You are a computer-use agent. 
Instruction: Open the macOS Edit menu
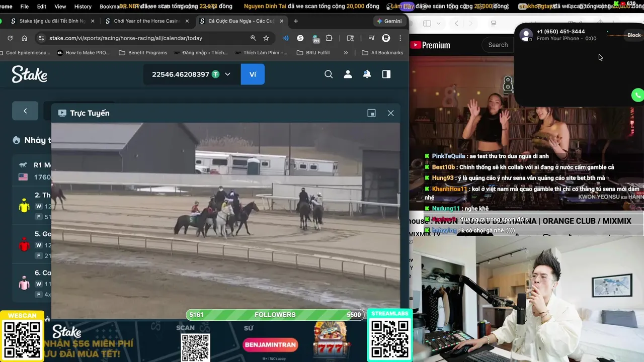[x=42, y=7]
